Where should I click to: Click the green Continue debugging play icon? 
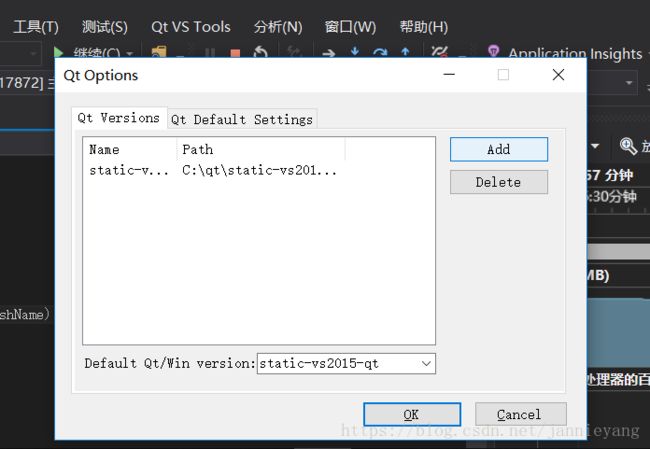[x=59, y=53]
